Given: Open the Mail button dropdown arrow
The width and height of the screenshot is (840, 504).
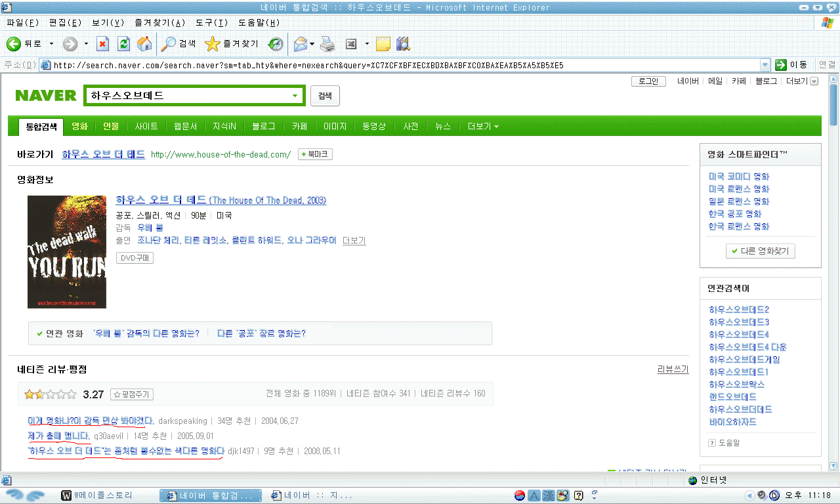Looking at the screenshot, I should 312,44.
